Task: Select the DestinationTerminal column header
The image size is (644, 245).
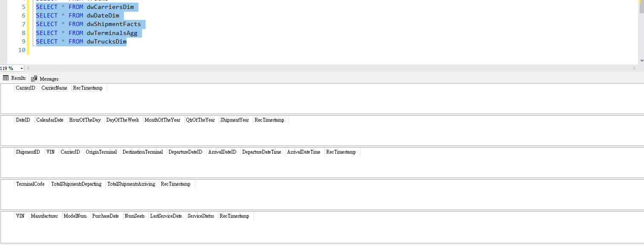Action: coord(143,152)
